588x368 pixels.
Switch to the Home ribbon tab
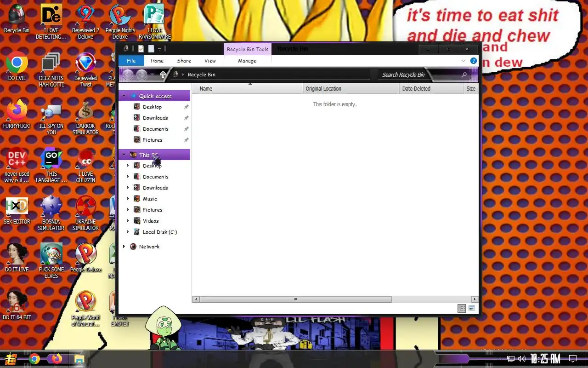pos(157,61)
